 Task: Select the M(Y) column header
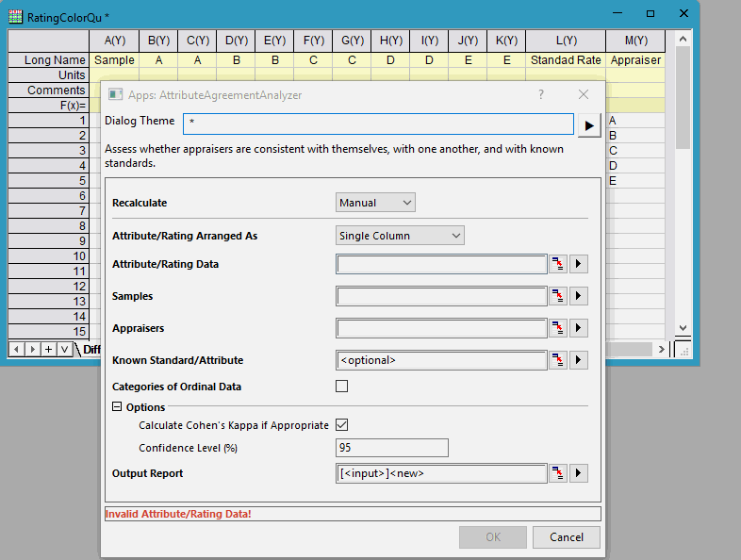pos(634,41)
